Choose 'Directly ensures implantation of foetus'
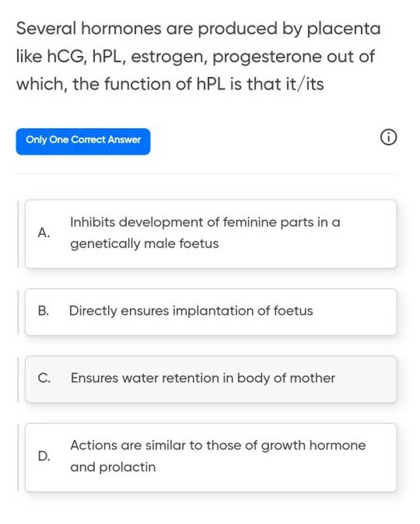Image resolution: width=420 pixels, height=524 pixels. tap(191, 311)
